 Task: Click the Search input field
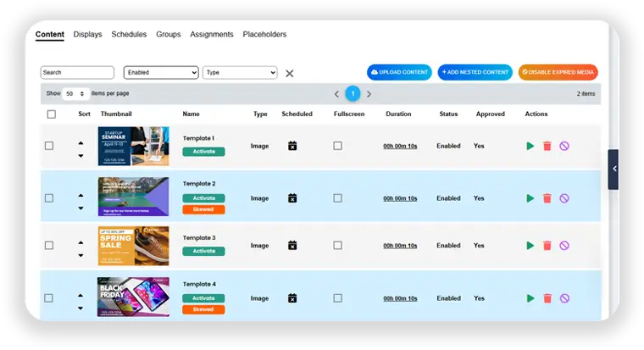coord(77,73)
